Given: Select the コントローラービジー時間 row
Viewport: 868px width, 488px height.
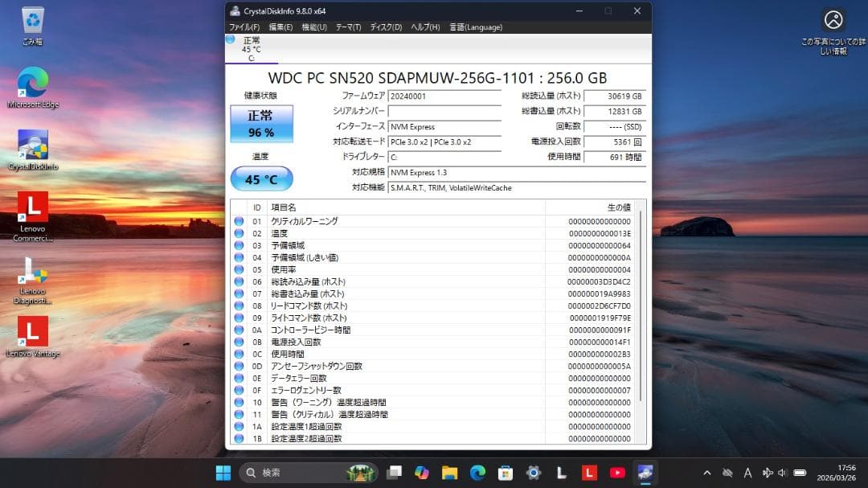Looking at the screenshot, I should pyautogui.click(x=433, y=330).
